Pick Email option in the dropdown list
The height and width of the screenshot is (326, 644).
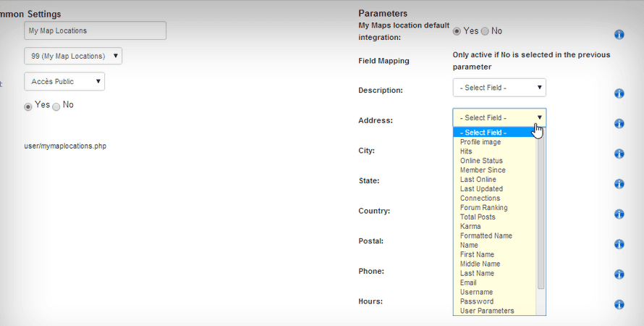469,283
